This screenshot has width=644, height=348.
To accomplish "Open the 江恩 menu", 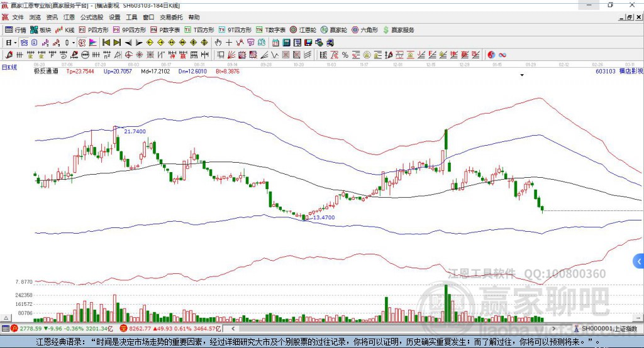I will (x=69, y=17).
